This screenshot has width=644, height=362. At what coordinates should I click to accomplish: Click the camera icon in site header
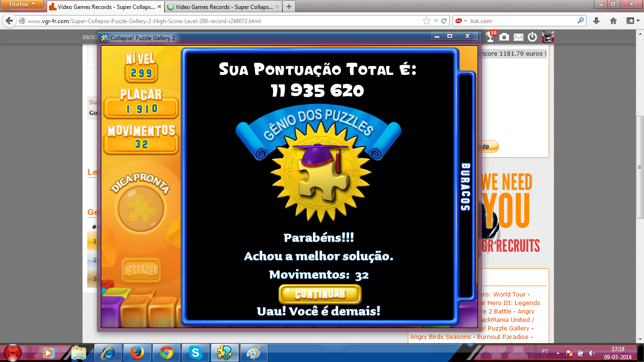pos(504,37)
